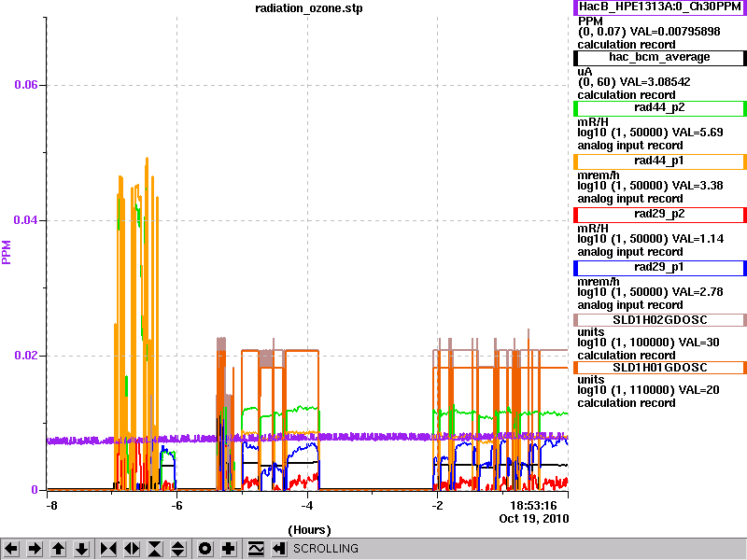
Task: Click the vertical expand (up-down triangles) icon
Action: pyautogui.click(x=178, y=549)
